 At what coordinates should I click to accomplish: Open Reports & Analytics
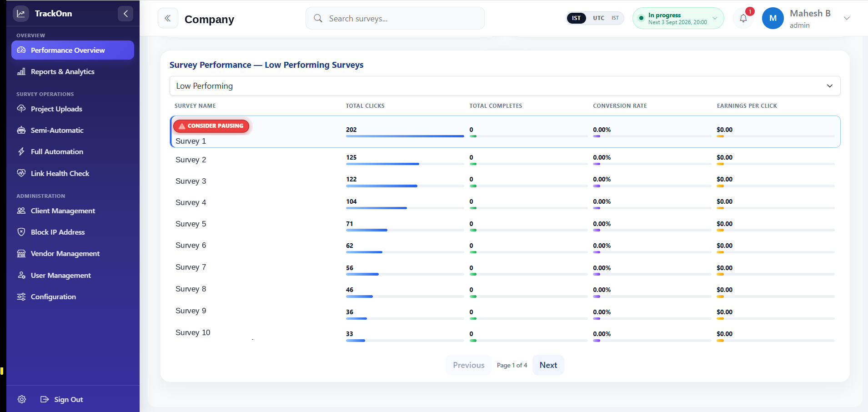pos(62,71)
